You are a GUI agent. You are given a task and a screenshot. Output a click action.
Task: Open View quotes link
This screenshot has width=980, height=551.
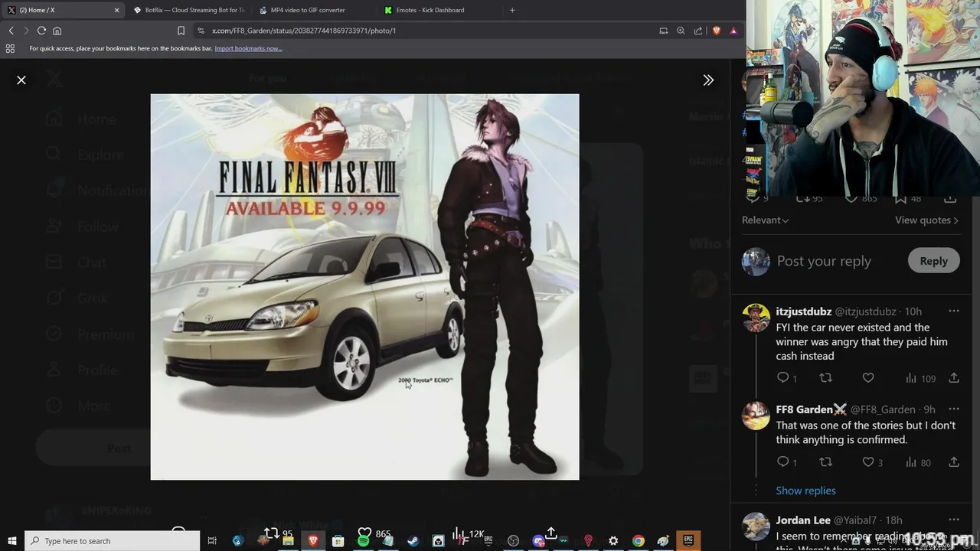926,220
